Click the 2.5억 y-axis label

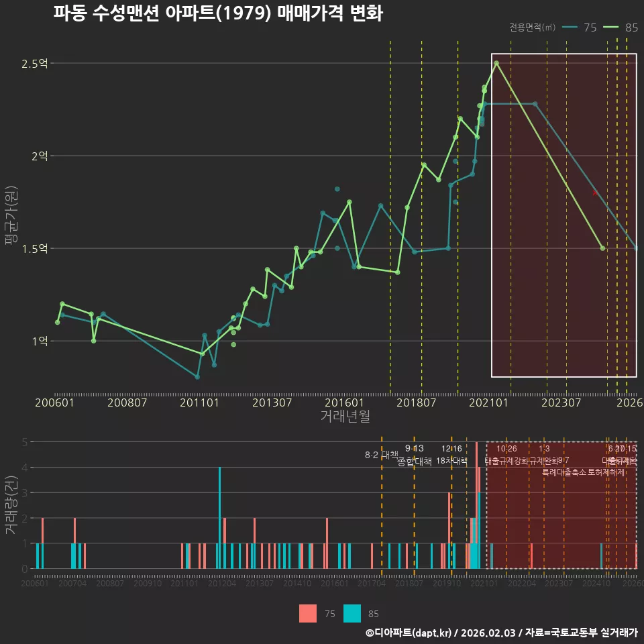tap(35, 64)
